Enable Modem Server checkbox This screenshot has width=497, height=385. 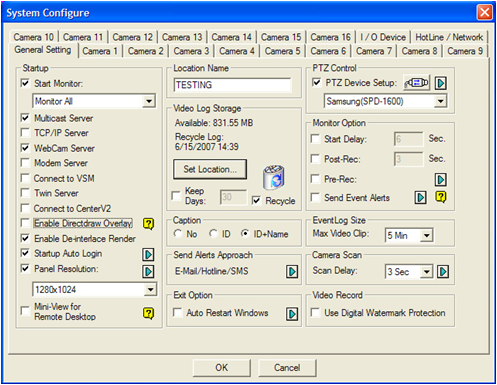click(25, 162)
